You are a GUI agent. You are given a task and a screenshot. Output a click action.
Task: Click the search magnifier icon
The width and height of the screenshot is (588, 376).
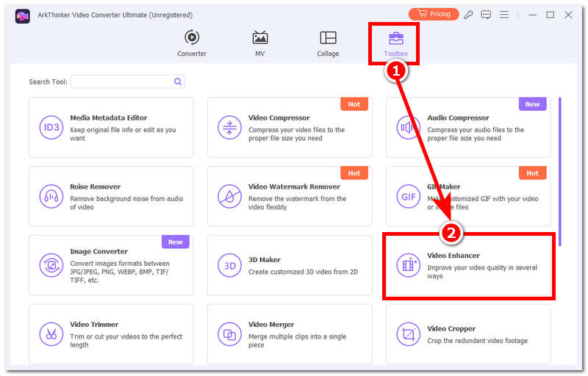click(x=178, y=82)
